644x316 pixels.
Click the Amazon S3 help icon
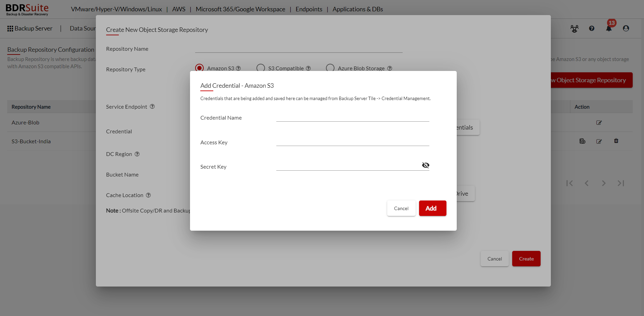(238, 68)
